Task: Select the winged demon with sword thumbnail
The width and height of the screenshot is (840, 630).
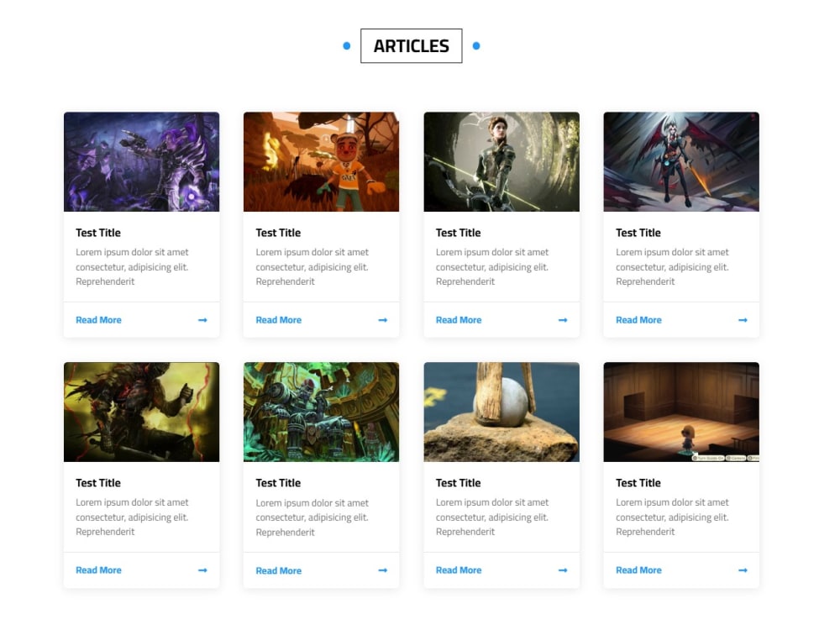Action: 681,162
